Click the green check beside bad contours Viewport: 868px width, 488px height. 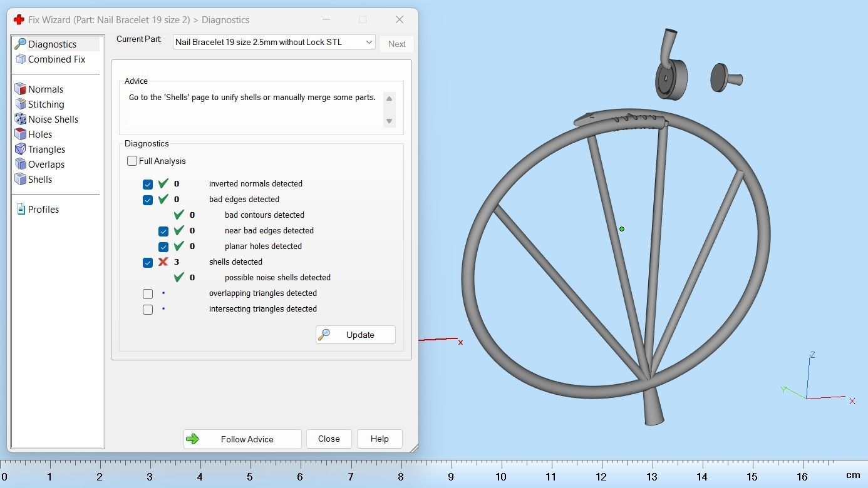click(179, 215)
